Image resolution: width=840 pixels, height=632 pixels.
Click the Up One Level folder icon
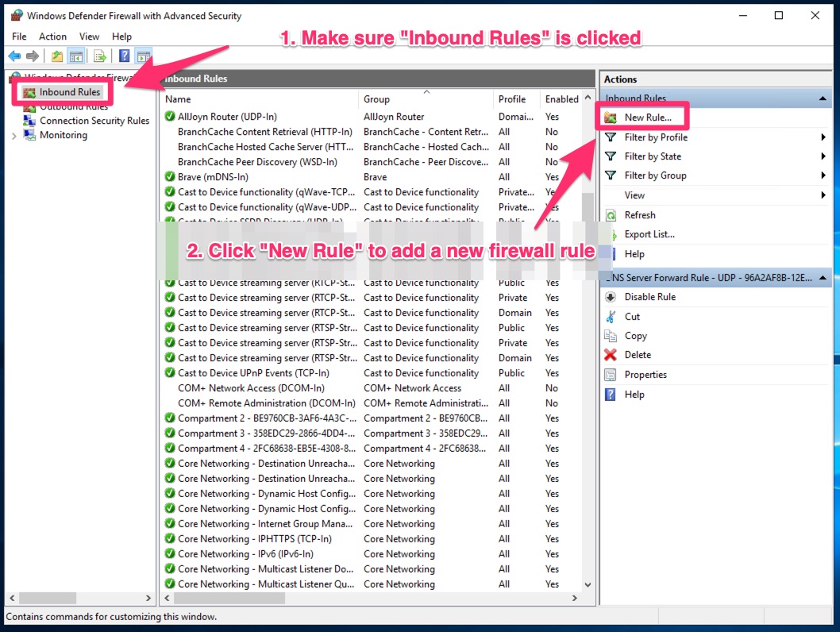coord(57,56)
